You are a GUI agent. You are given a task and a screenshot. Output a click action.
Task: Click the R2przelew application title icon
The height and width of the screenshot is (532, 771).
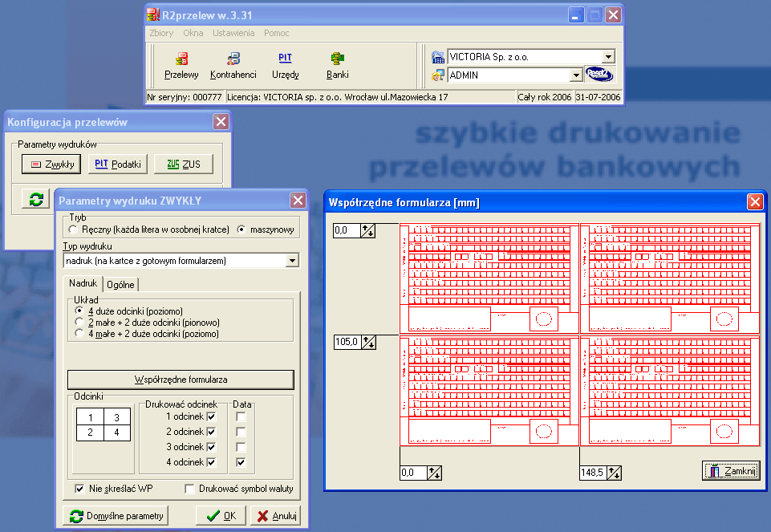click(153, 14)
